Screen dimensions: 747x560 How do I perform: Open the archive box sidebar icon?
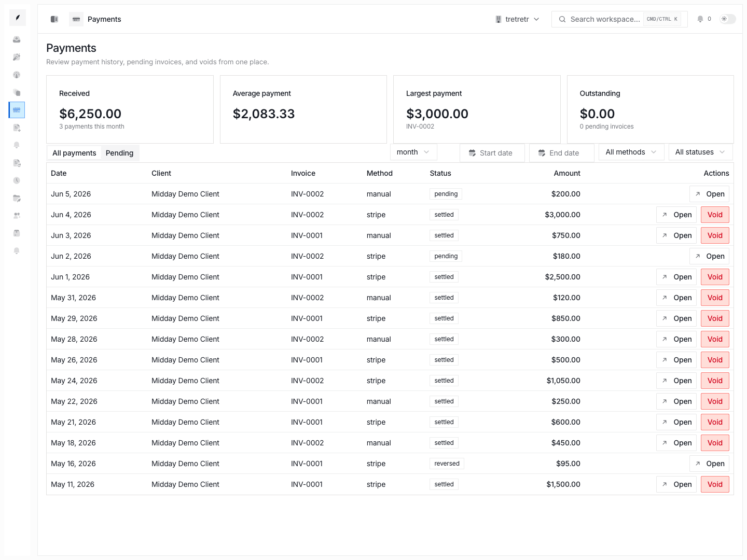[x=17, y=233]
